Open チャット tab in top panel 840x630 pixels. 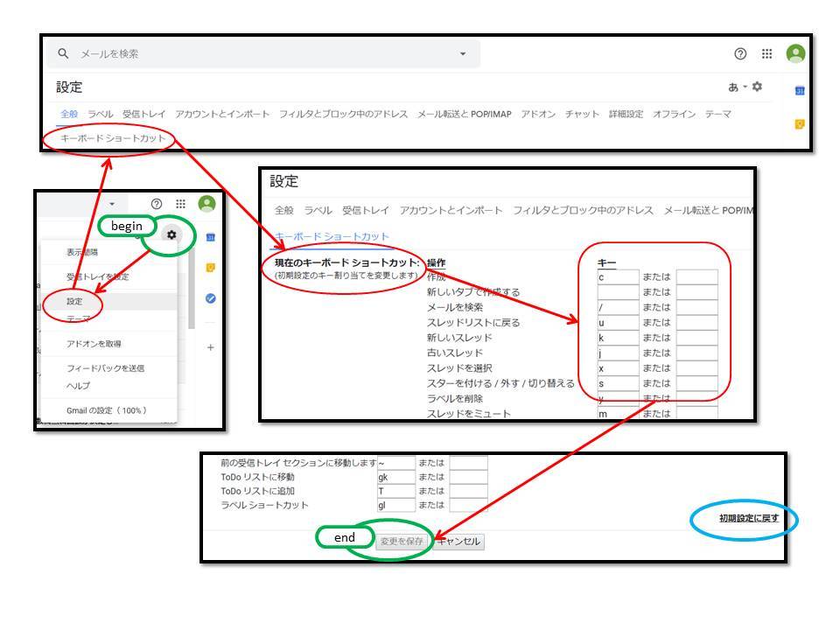pyautogui.click(x=583, y=114)
